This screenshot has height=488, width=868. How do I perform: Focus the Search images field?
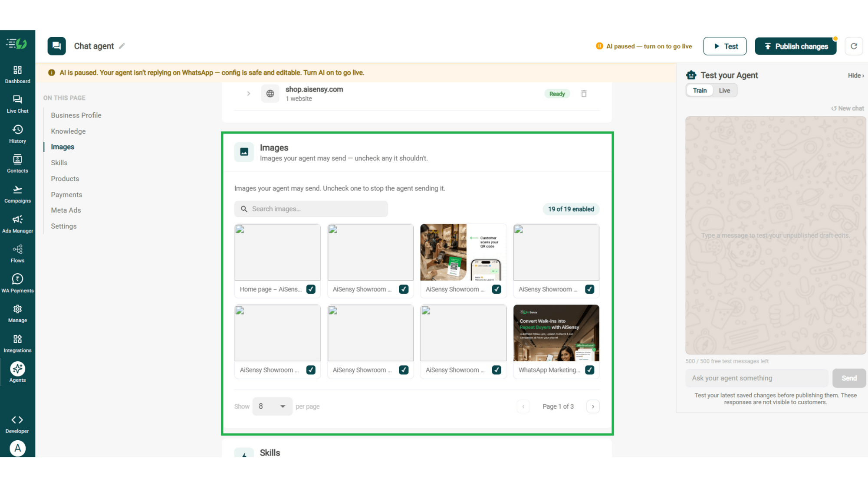point(311,209)
